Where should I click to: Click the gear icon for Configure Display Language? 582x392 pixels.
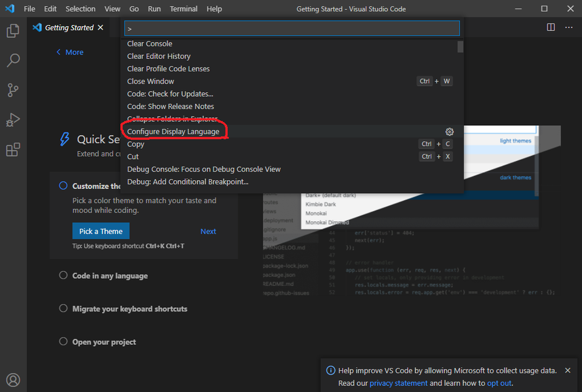point(450,132)
